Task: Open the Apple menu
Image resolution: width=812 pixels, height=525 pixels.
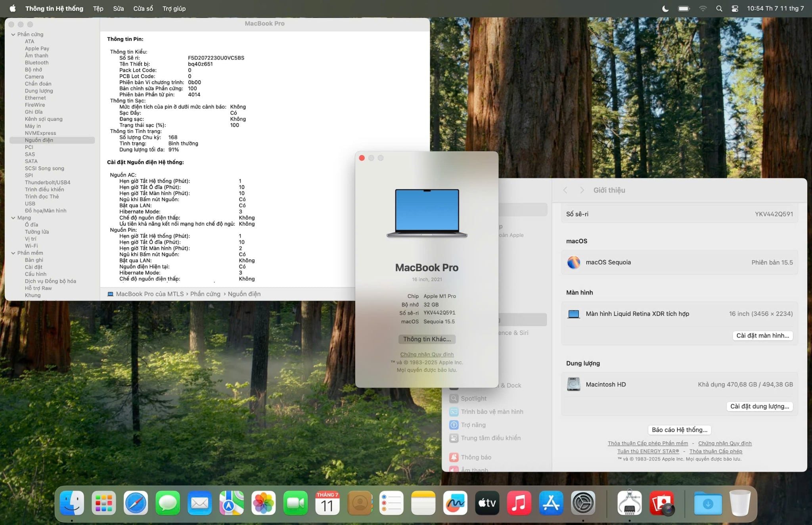Action: 13,8
